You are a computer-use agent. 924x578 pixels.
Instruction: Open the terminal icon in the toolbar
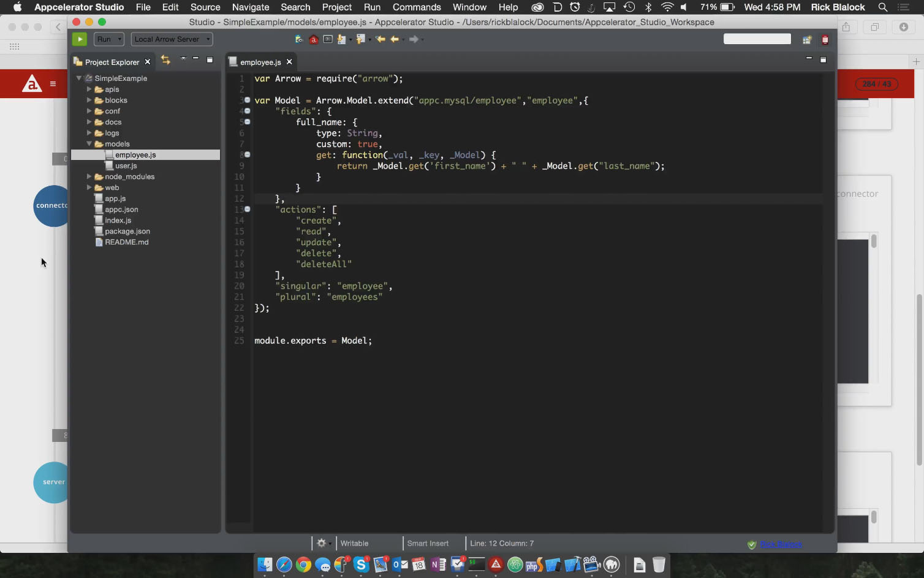pos(328,39)
